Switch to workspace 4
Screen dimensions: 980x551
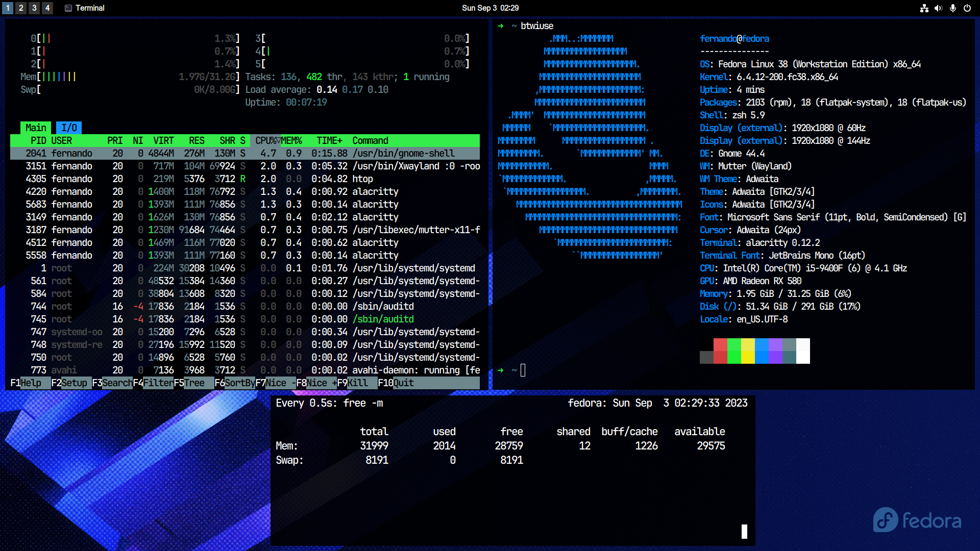(47, 8)
